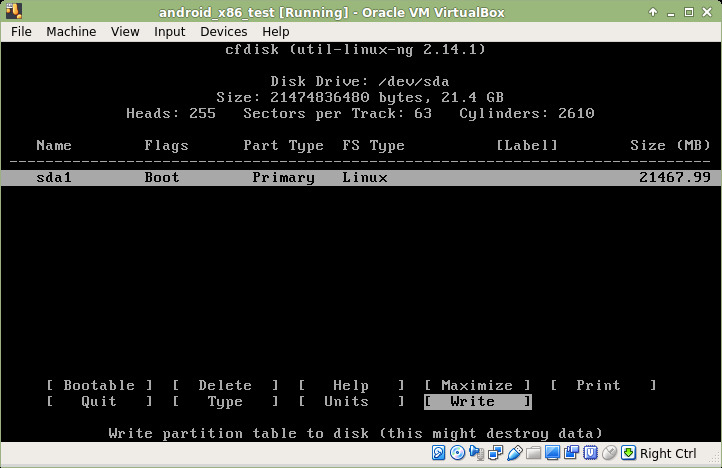Image resolution: width=722 pixels, height=468 pixels.
Task: Select the Maximize option in cfdisk
Action: [x=477, y=385]
